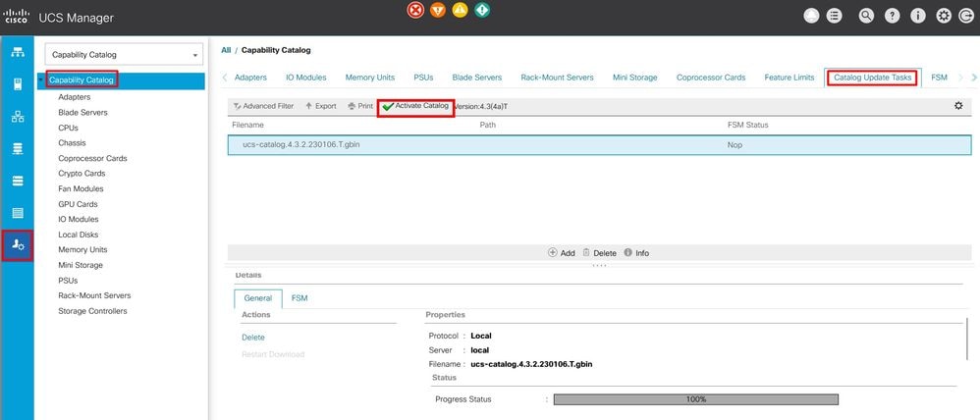The width and height of the screenshot is (980, 420).
Task: Open Equipment icon in left sidebar
Action: click(18, 52)
